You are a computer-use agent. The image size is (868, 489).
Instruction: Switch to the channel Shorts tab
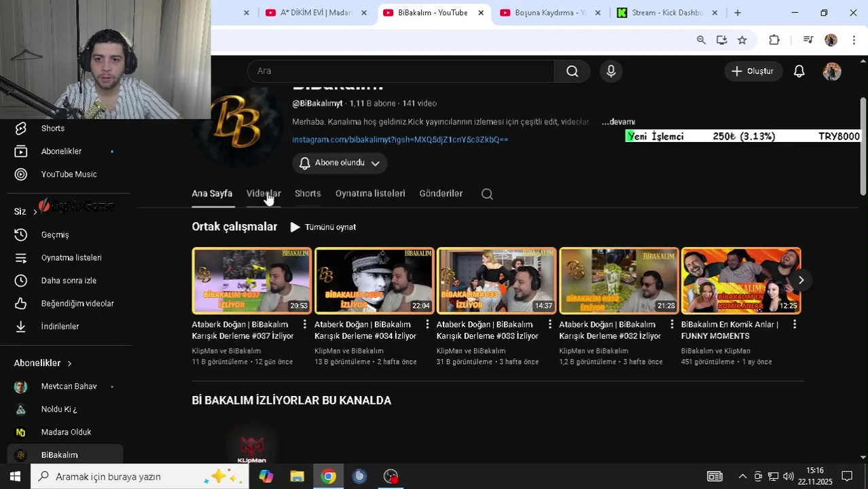pyautogui.click(x=308, y=194)
